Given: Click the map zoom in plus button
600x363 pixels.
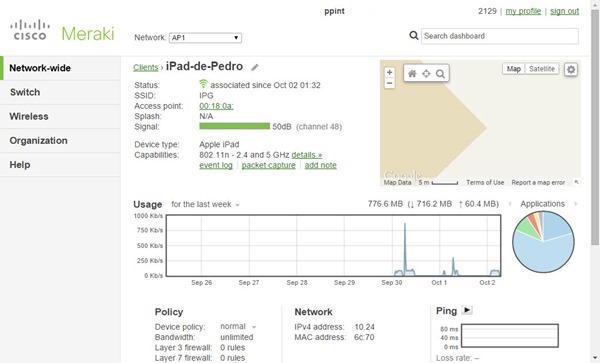Looking at the screenshot, I should click(389, 72).
